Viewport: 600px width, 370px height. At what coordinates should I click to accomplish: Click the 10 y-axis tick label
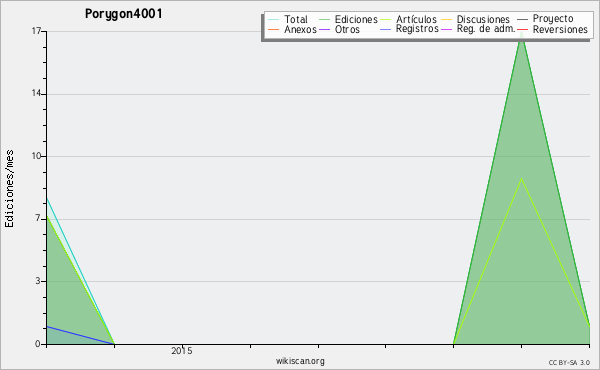click(36, 156)
